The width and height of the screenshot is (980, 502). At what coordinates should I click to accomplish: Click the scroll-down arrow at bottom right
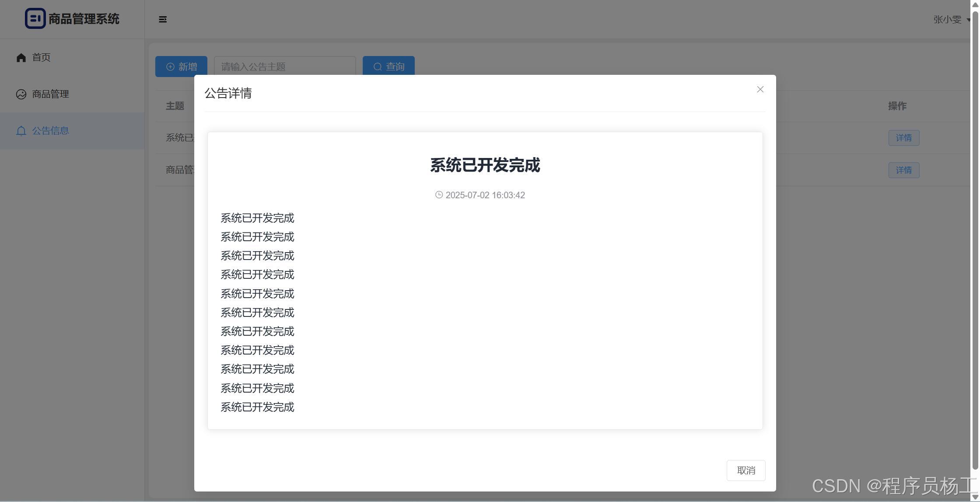click(975, 497)
